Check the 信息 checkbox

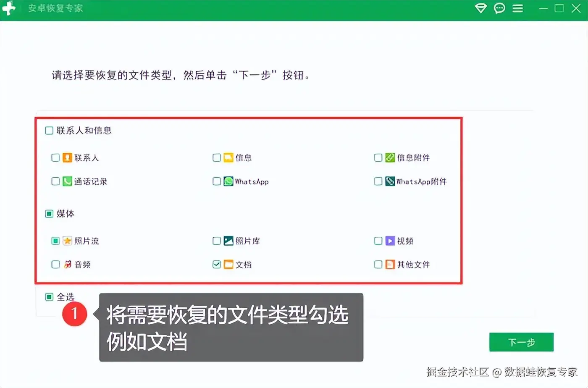coord(217,157)
